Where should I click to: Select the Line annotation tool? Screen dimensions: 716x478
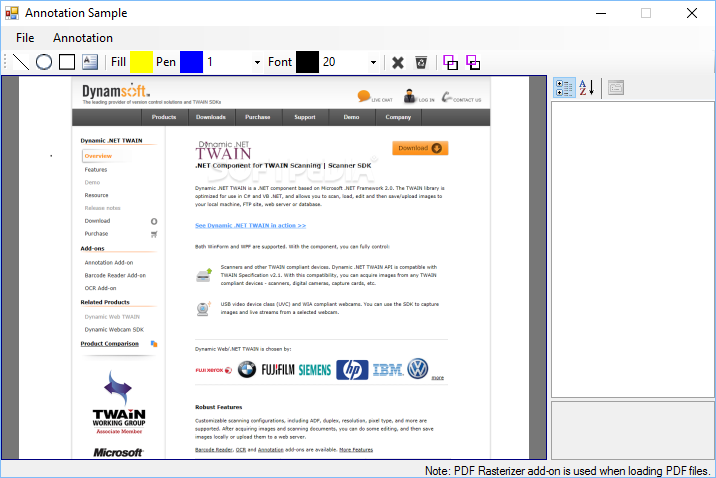21,62
